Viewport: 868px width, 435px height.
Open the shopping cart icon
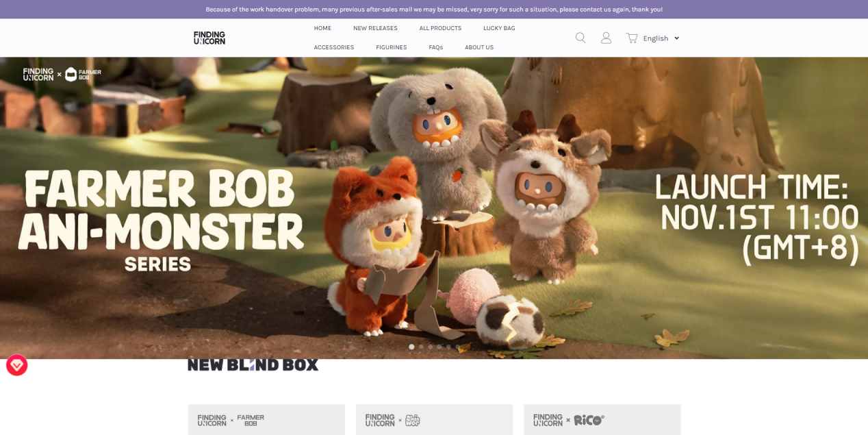click(x=632, y=38)
